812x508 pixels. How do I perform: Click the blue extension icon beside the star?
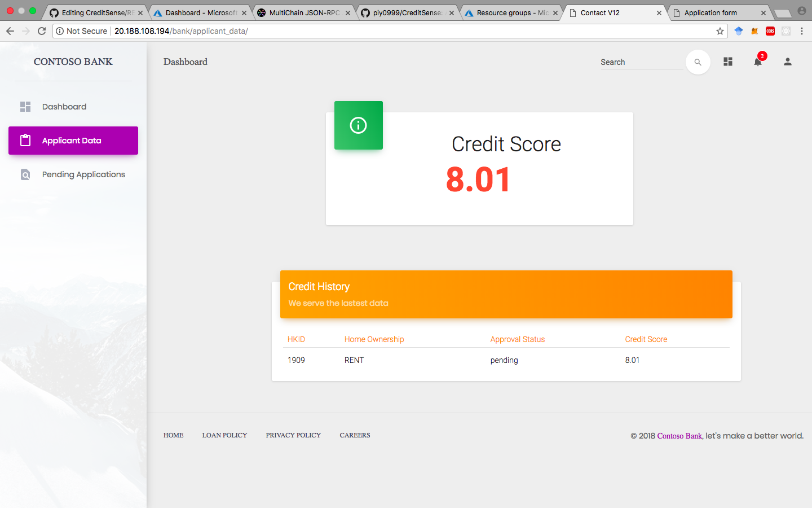[739, 31]
